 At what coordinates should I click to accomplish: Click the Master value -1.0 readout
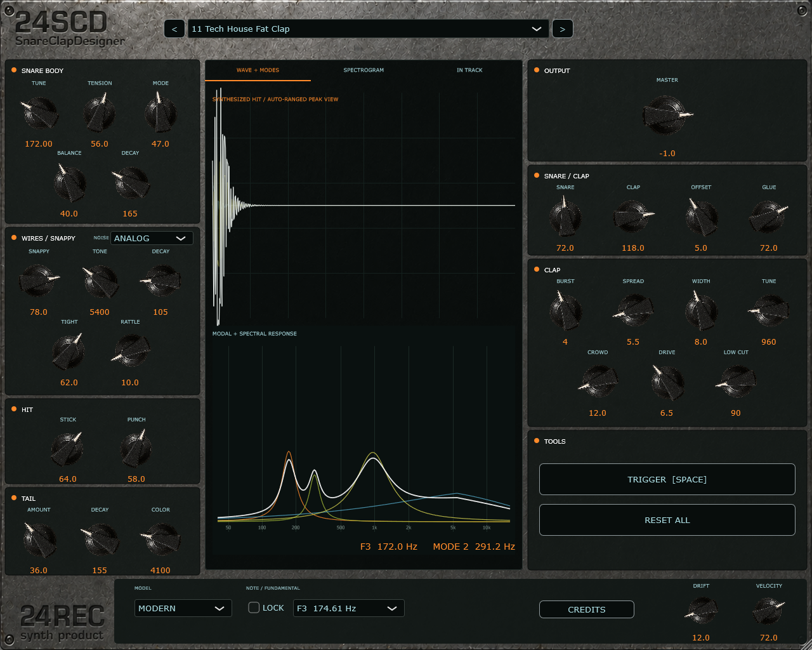click(x=667, y=154)
